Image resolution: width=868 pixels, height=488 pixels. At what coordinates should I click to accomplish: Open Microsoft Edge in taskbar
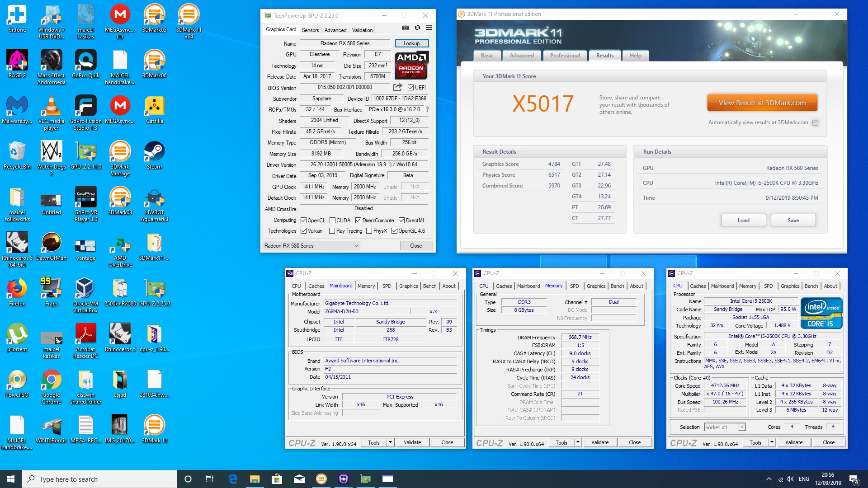coord(233,479)
